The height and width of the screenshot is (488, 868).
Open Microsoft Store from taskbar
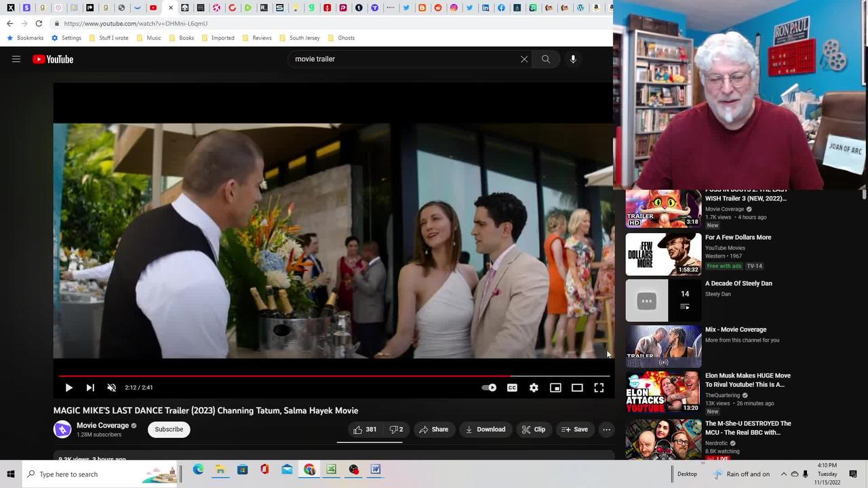243,469
